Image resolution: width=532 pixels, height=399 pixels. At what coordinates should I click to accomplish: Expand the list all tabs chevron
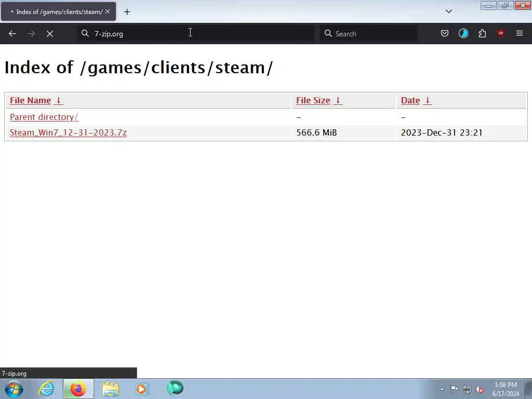pyautogui.click(x=448, y=11)
